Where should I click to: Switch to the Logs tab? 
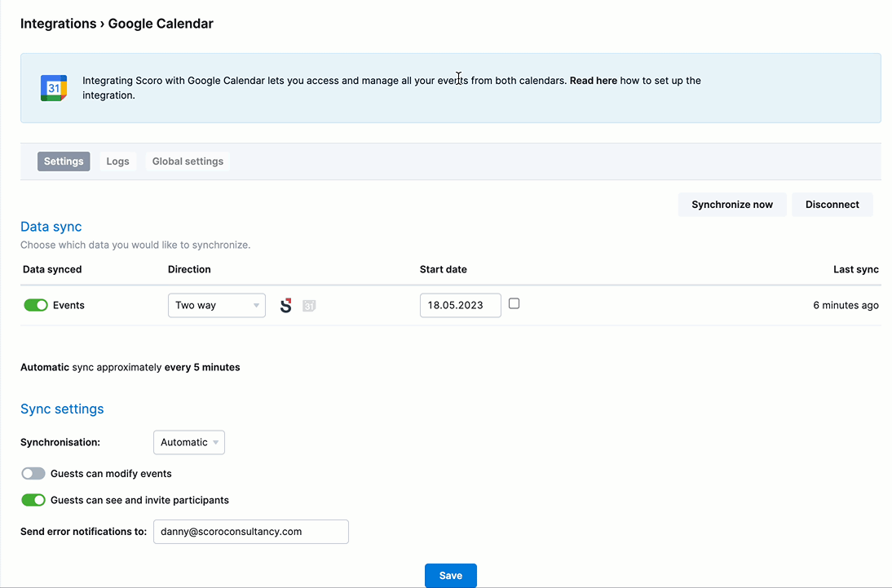point(117,161)
